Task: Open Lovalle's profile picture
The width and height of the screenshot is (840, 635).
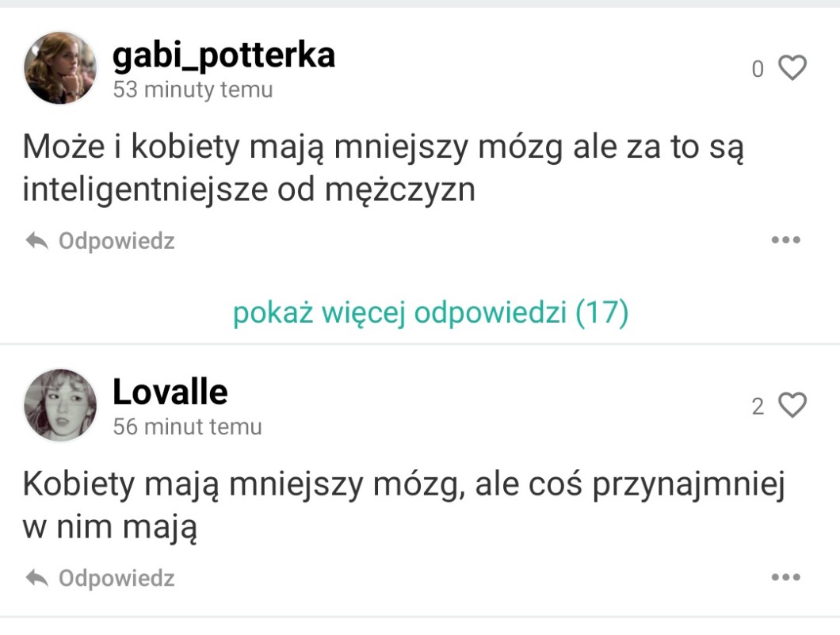Action: pos(59,405)
